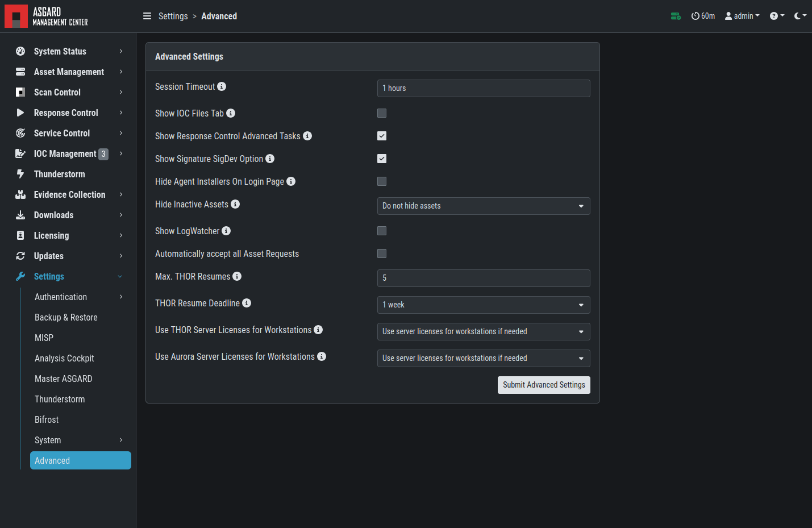Expand the System submenu under Settings

(x=121, y=440)
